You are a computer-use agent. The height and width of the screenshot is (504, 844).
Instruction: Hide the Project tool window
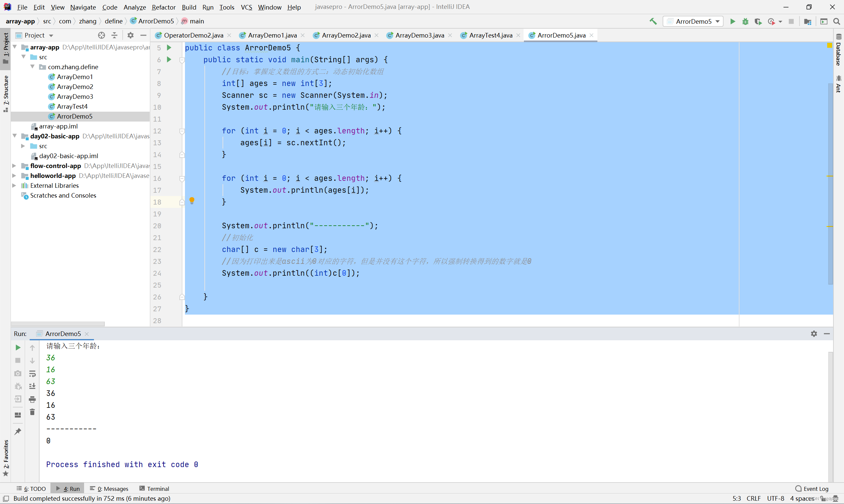pos(143,35)
